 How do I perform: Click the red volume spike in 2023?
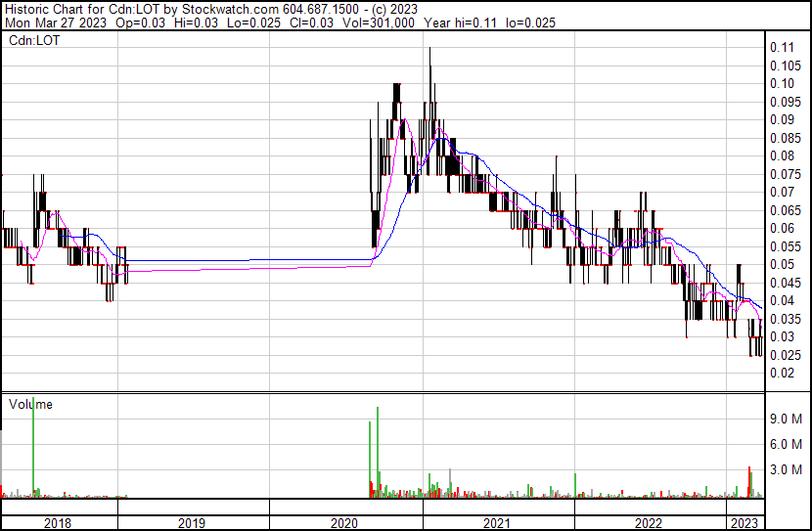pos(749,481)
